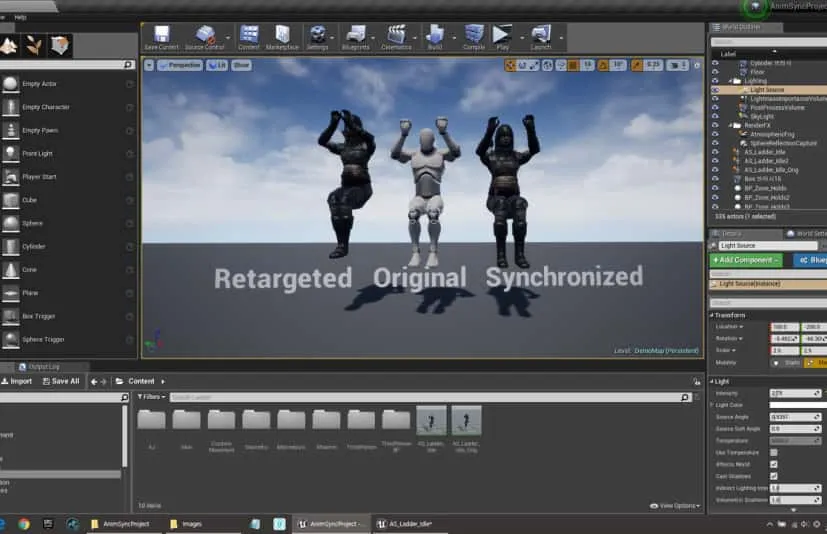
Task: Open the View Options menu
Action: 675,506
